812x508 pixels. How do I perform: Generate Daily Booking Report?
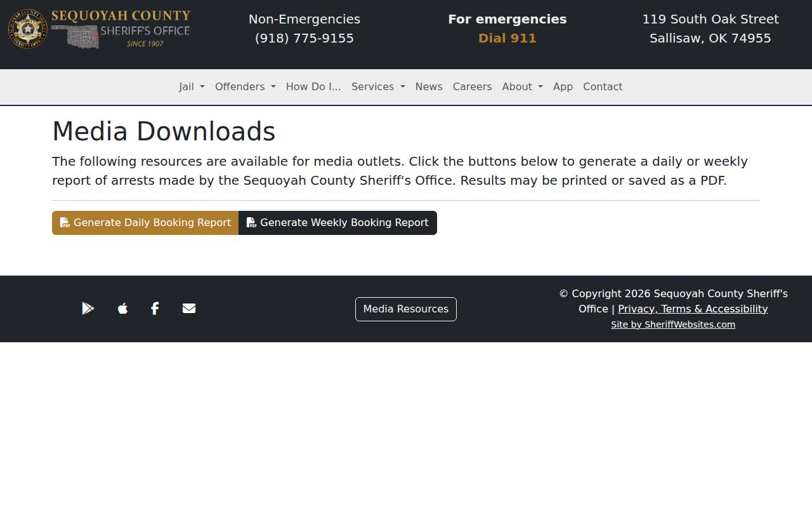tap(145, 223)
